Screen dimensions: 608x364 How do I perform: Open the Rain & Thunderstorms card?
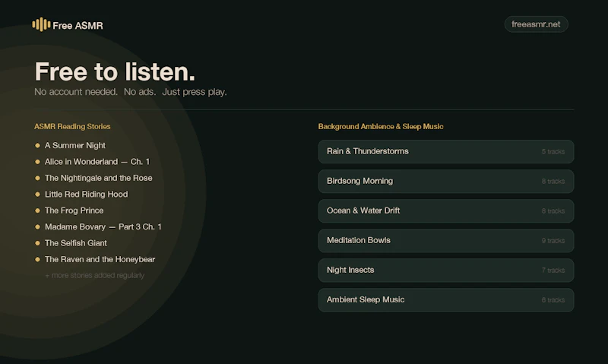(x=446, y=151)
